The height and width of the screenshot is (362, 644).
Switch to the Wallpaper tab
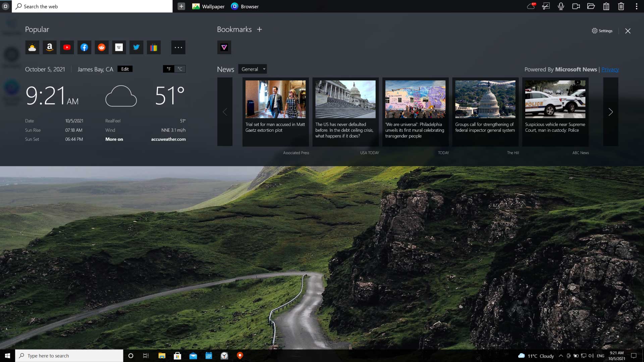tap(208, 6)
